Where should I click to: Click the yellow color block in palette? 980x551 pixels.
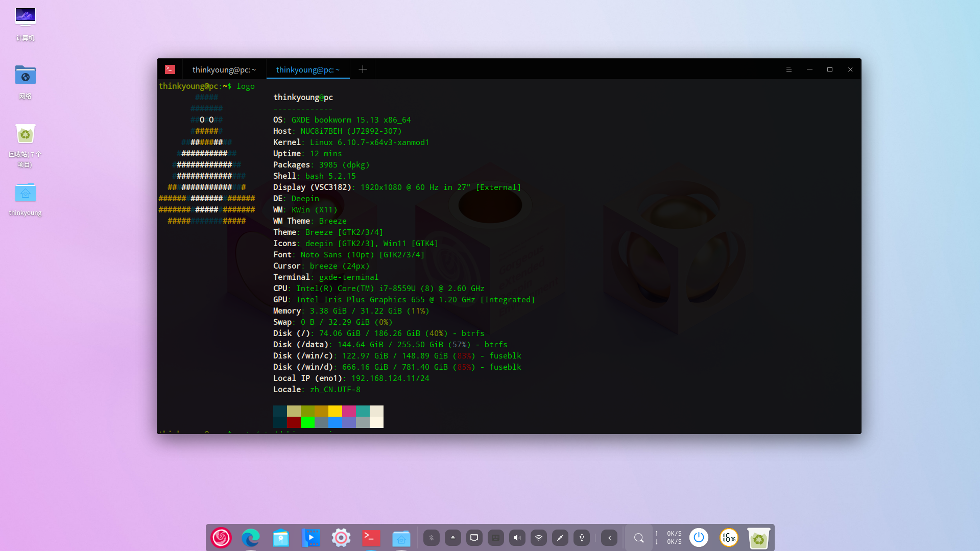[x=335, y=411]
